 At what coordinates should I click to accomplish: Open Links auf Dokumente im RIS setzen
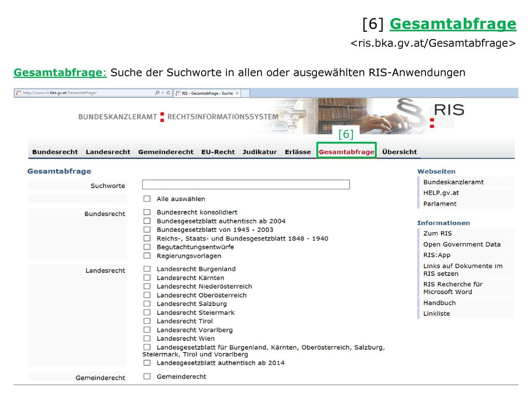[463, 270]
